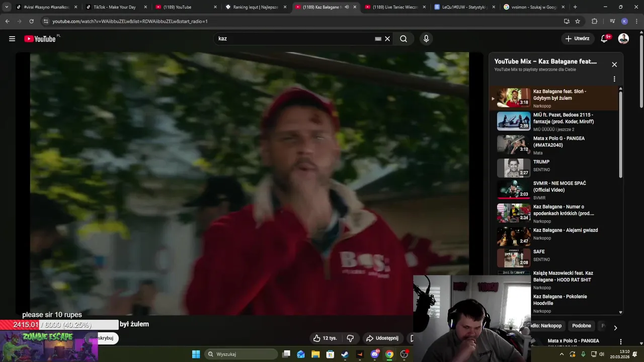Switch to vvsimon Google search tab
The height and width of the screenshot is (362, 644).
[532, 7]
